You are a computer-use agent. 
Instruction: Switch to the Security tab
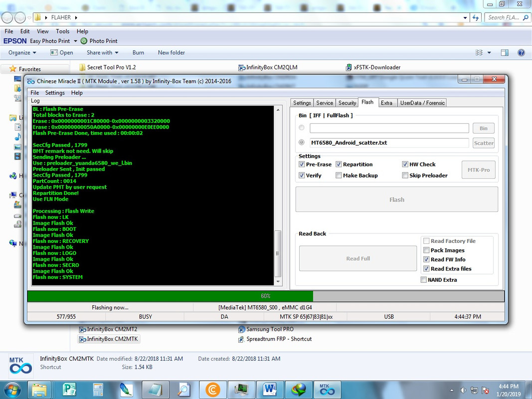347,103
